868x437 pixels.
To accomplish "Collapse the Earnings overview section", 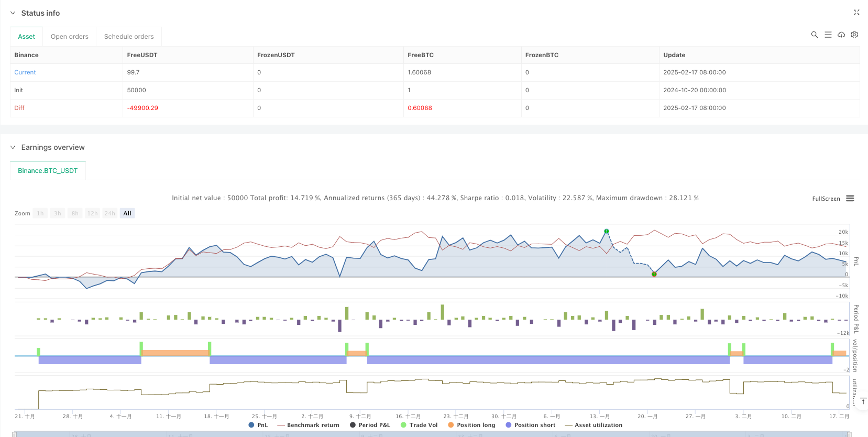I will (13, 147).
